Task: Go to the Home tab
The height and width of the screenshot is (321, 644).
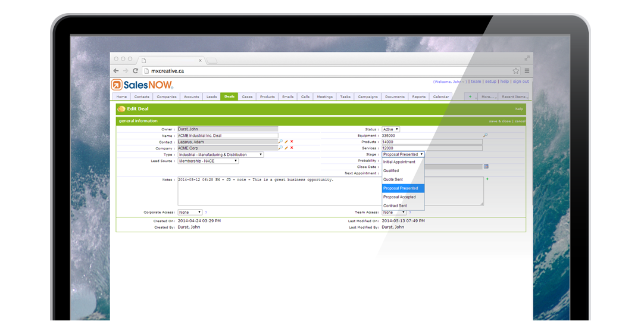Action: 121,96
